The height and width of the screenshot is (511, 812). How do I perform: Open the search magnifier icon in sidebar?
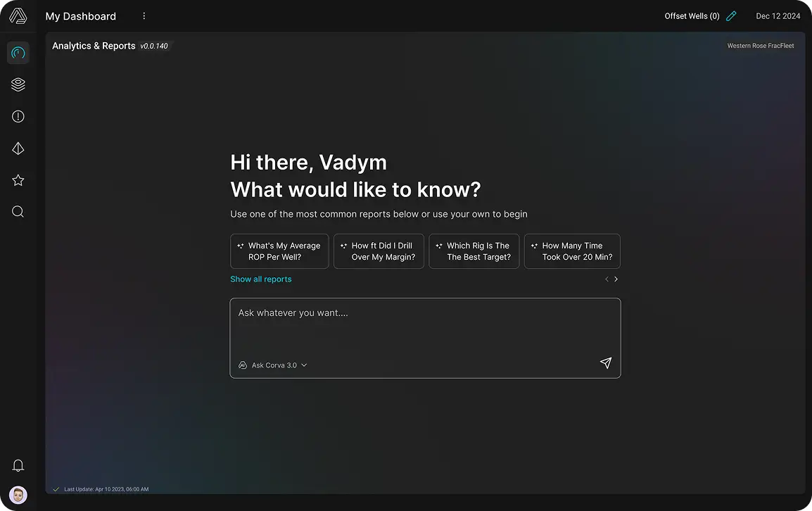click(18, 212)
